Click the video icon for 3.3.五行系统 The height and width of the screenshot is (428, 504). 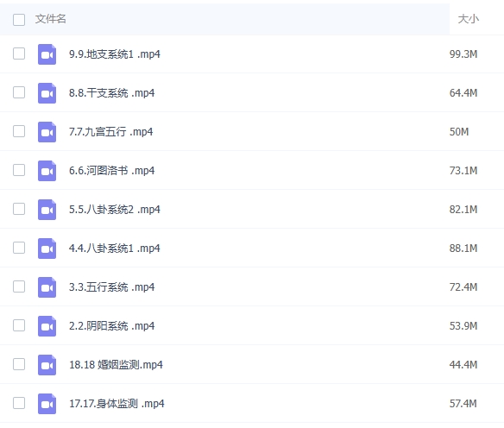pos(47,287)
